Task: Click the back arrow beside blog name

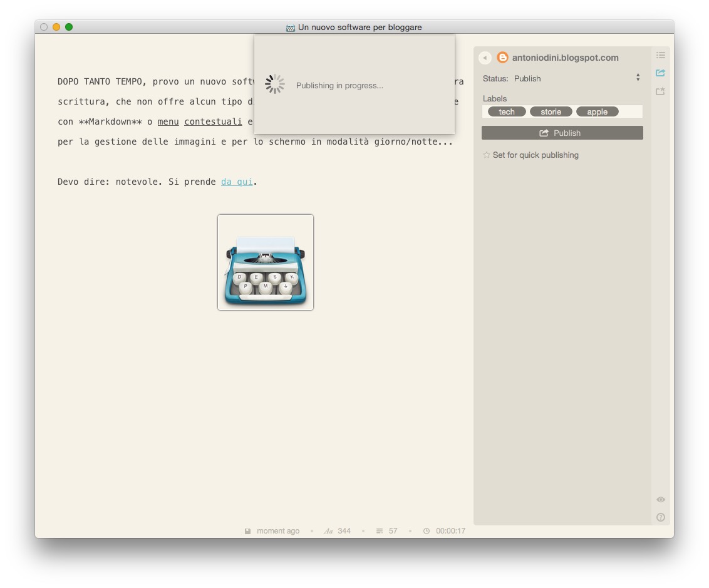Action: click(x=485, y=58)
